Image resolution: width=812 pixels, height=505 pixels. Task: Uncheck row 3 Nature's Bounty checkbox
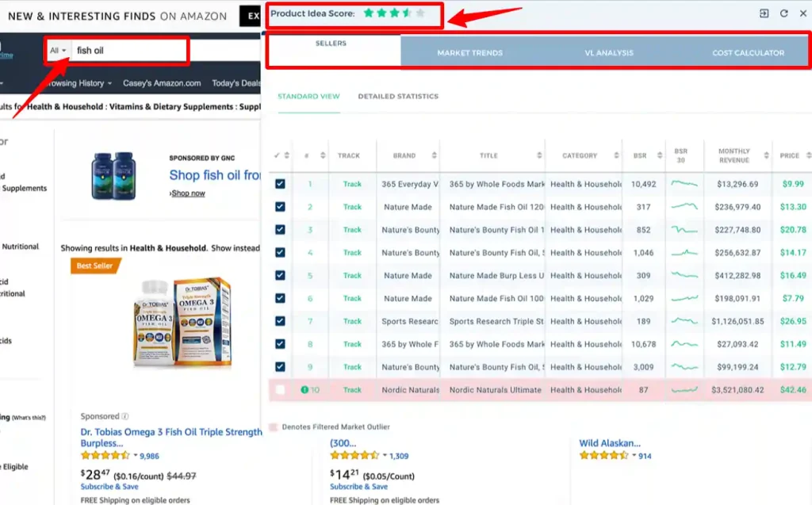point(280,229)
